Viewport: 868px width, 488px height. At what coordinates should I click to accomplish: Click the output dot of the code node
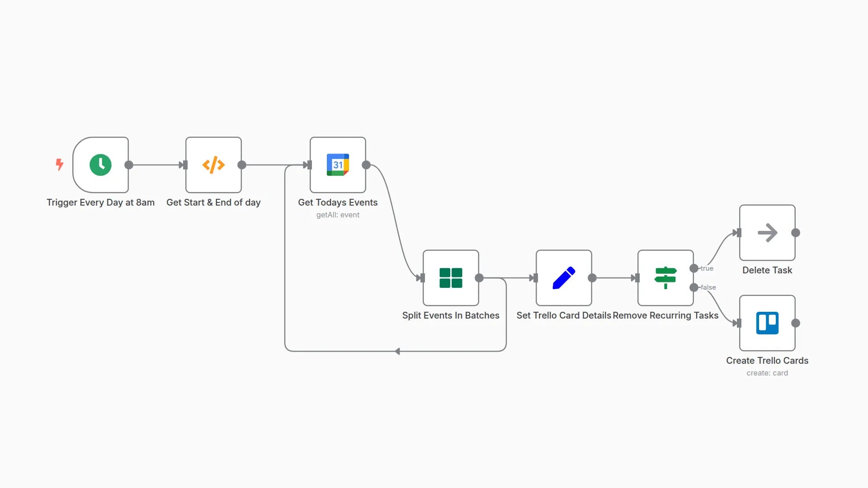tap(242, 165)
